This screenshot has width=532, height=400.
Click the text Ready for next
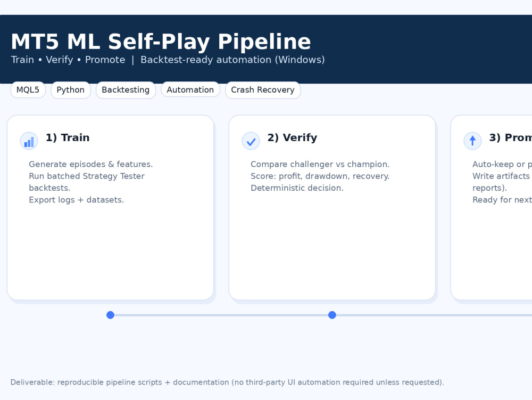(502, 200)
